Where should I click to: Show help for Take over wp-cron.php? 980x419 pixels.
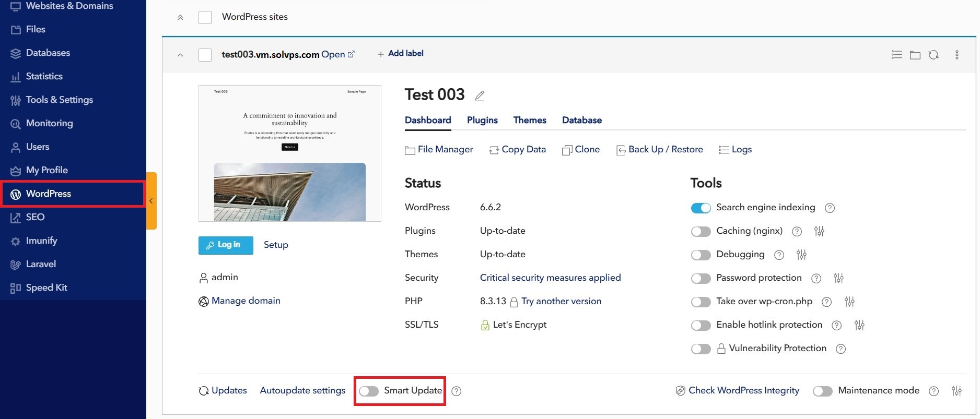click(826, 302)
